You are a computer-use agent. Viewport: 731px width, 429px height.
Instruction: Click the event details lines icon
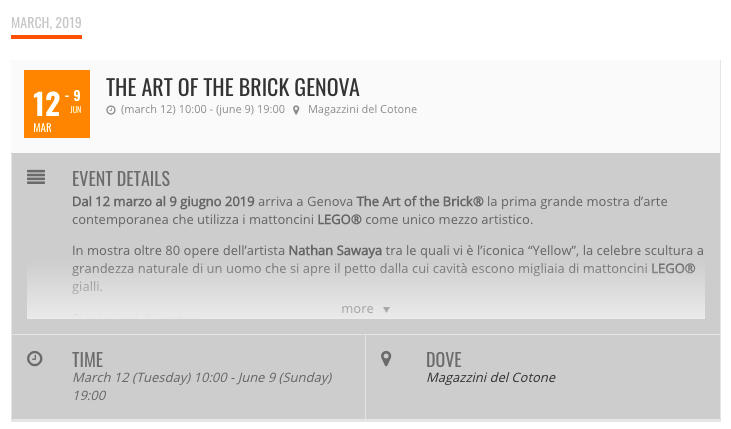pos(36,177)
